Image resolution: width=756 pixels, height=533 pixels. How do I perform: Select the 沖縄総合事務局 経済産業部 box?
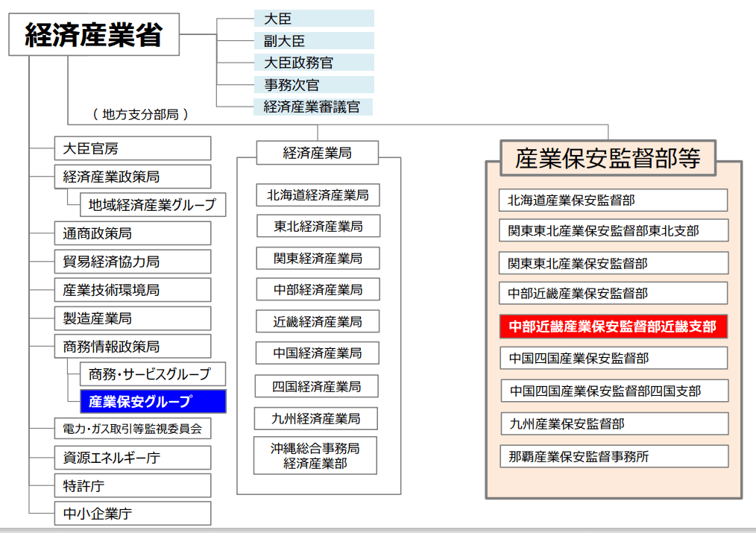coord(315,455)
